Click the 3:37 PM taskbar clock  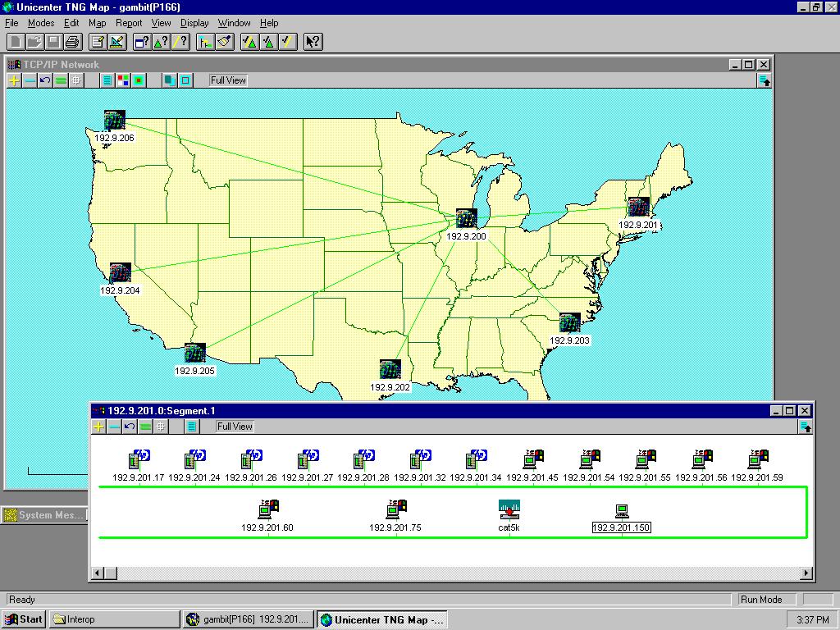click(813, 620)
